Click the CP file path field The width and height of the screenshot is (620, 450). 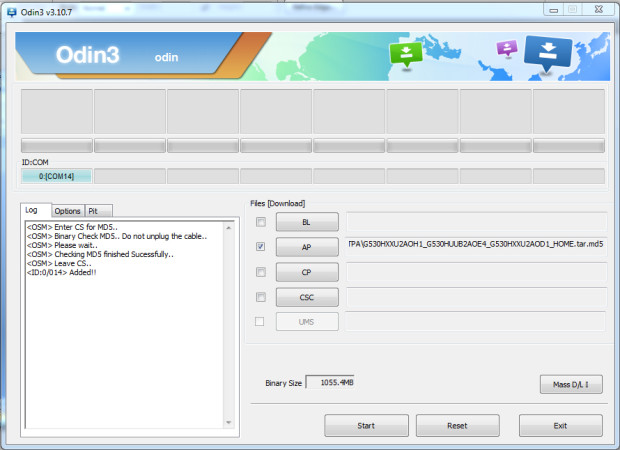(x=476, y=272)
